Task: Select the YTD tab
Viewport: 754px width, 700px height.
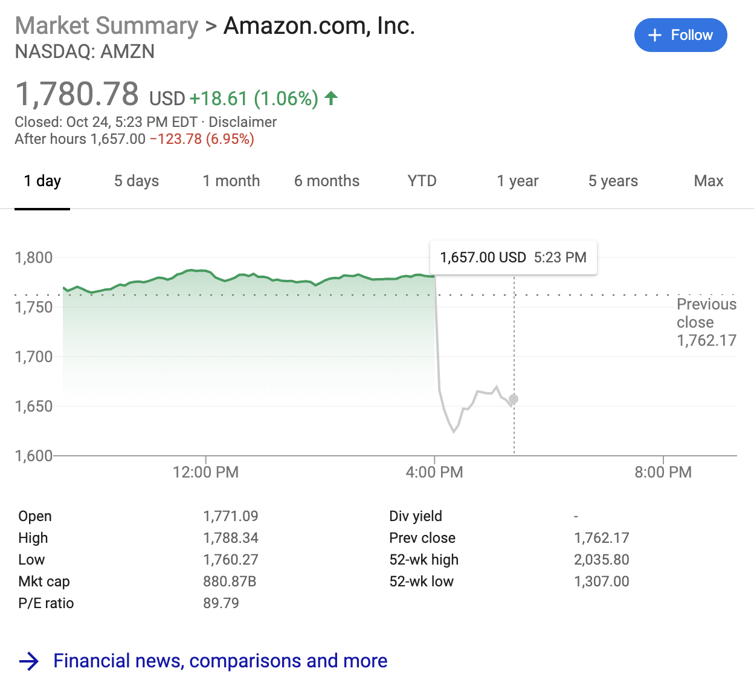Action: pyautogui.click(x=422, y=181)
